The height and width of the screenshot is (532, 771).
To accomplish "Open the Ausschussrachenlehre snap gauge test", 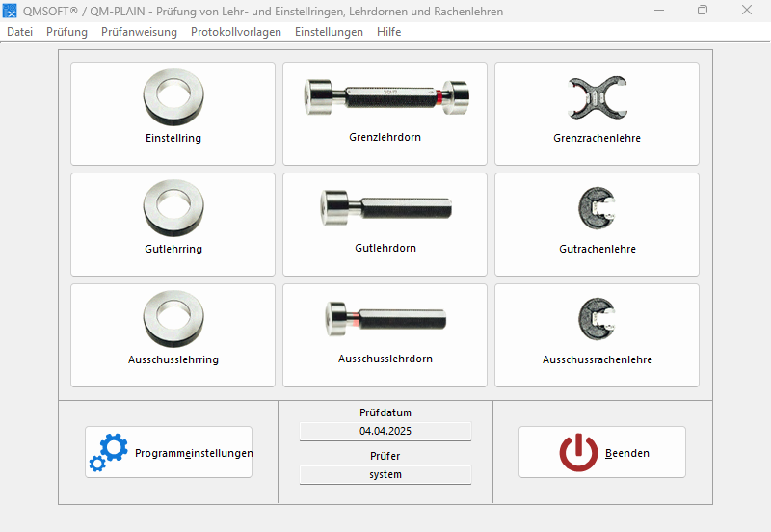I will coord(597,335).
